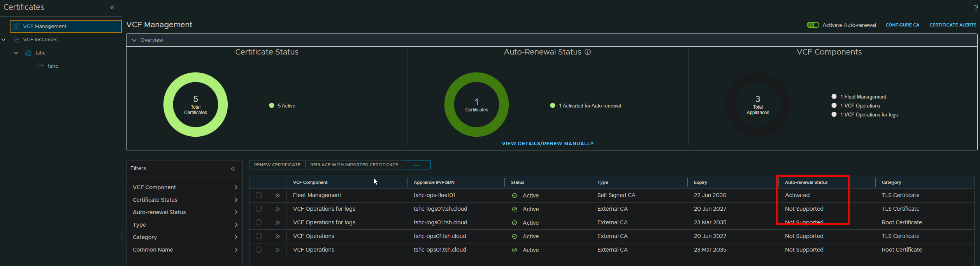
Task: Expand details for tshc-ops01 TLS Certificate row
Action: pyautogui.click(x=277, y=236)
